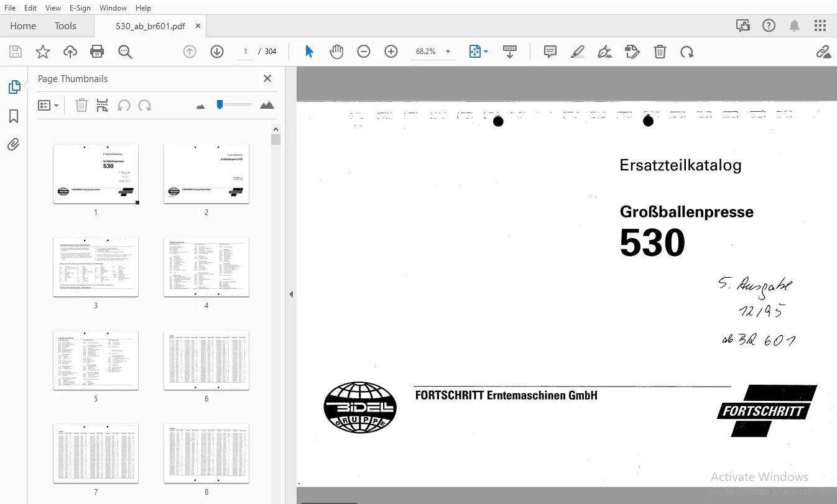This screenshot has height=504, width=837.
Task: Open the Bookmarks panel
Action: [14, 116]
